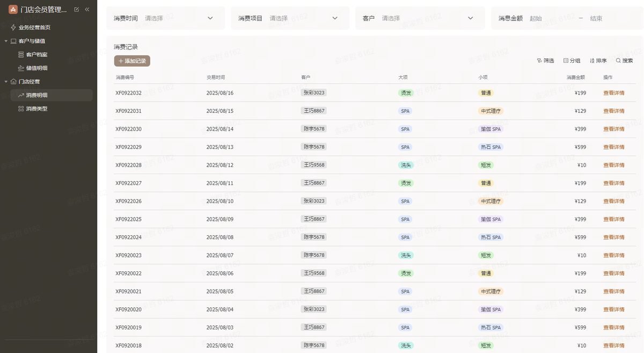Click the edit icon beside the app title
Image resolution: width=644 pixels, height=353 pixels.
[76, 10]
